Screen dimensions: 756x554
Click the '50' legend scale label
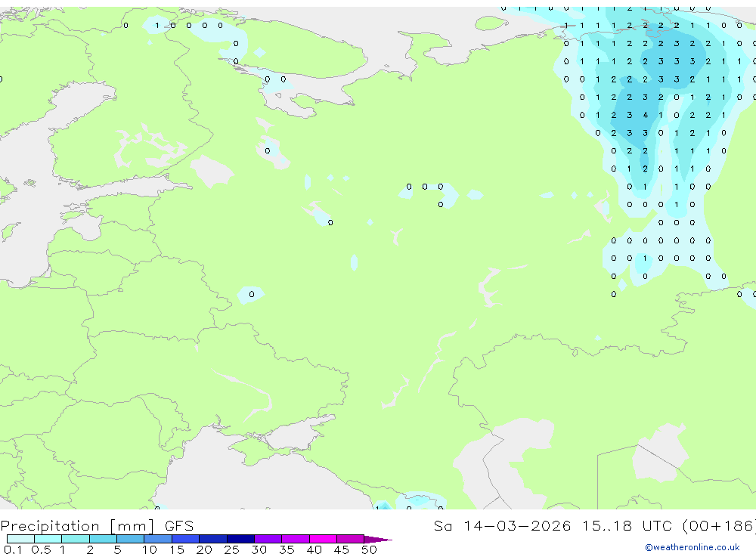point(369,549)
